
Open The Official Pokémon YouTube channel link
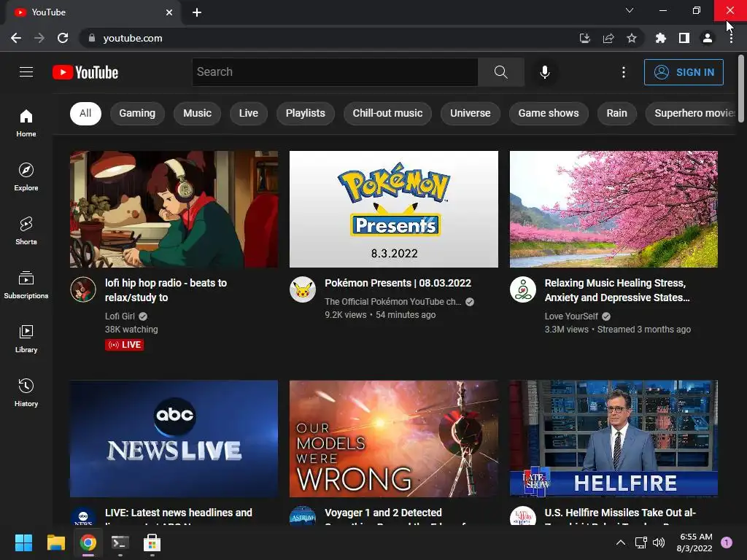[392, 301]
